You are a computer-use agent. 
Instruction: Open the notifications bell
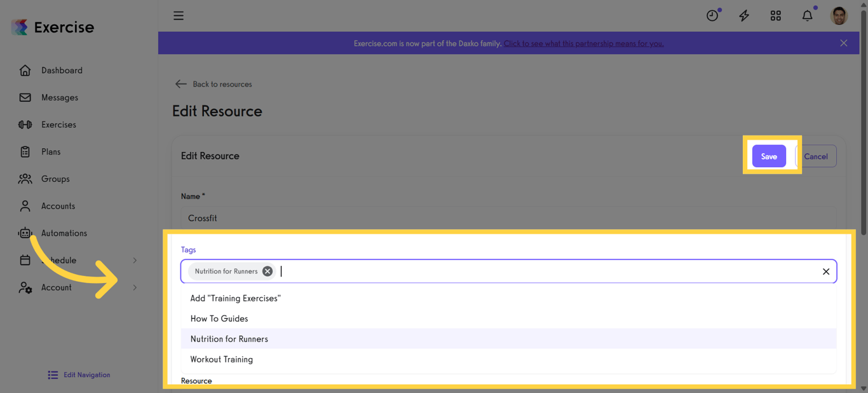coord(807,16)
